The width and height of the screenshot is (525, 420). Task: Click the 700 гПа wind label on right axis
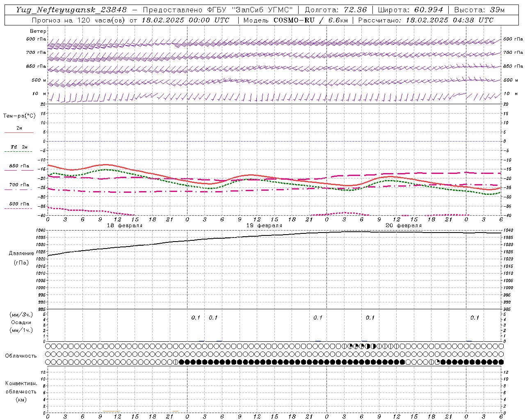[x=513, y=52]
